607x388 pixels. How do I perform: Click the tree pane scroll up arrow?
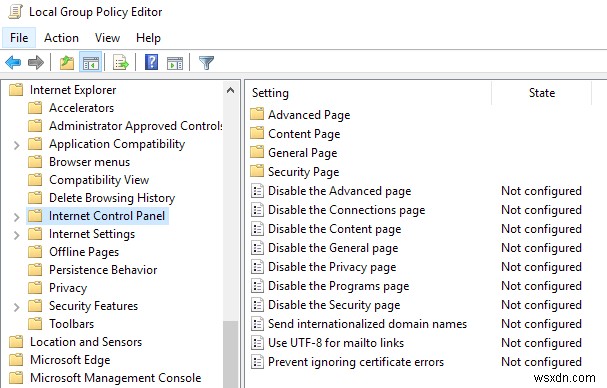(x=230, y=91)
